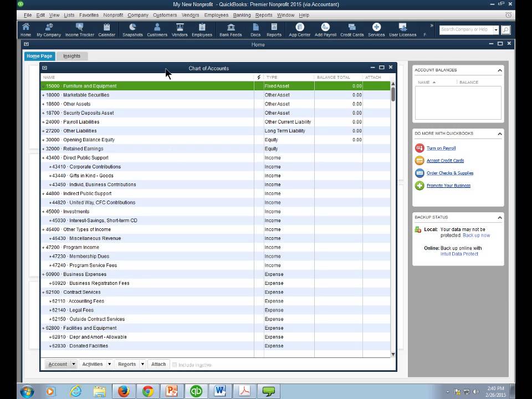Open the Lists menu
This screenshot has width=532, height=399.
tap(69, 15)
